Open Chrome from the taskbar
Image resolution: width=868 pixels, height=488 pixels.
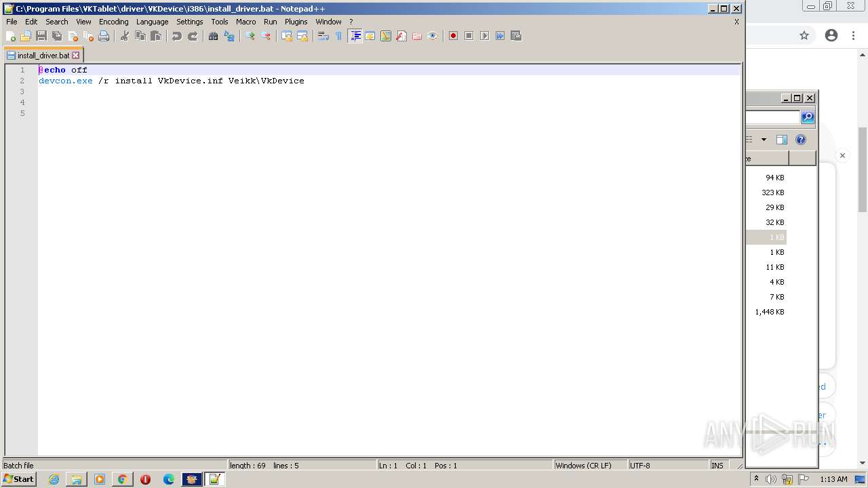(x=122, y=479)
